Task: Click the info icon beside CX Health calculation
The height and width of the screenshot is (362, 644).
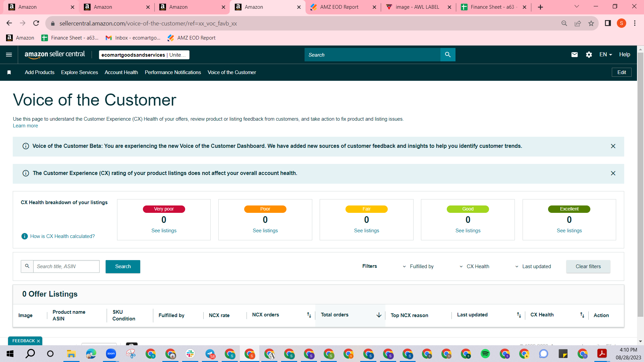Action: coord(24,236)
